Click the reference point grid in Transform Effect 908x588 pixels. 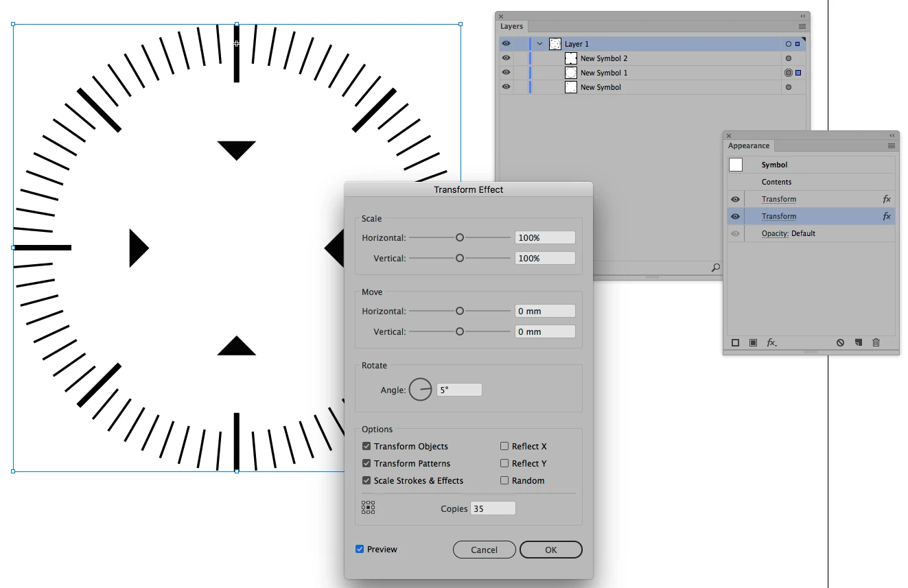tap(369, 508)
